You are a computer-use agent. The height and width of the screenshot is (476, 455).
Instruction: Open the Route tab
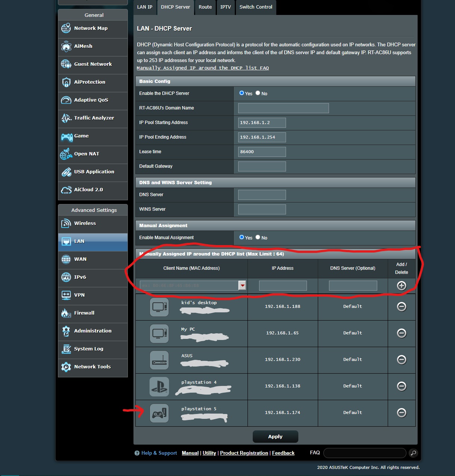tap(205, 7)
